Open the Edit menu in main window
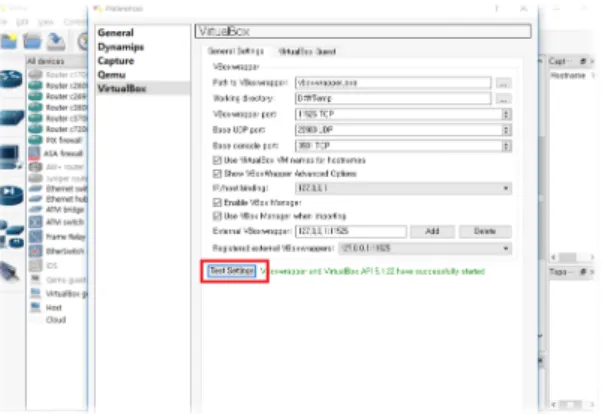 point(22,22)
